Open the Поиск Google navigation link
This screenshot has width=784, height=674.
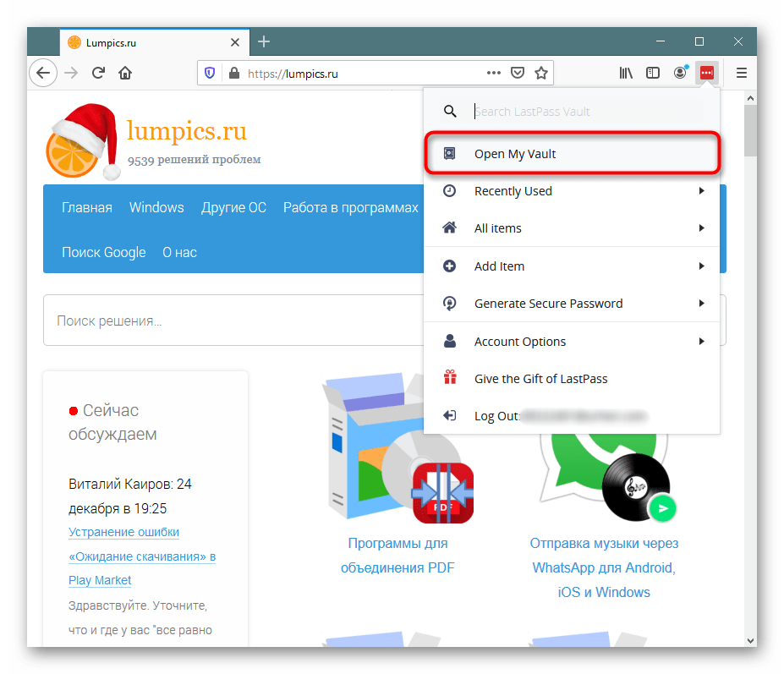click(x=104, y=253)
